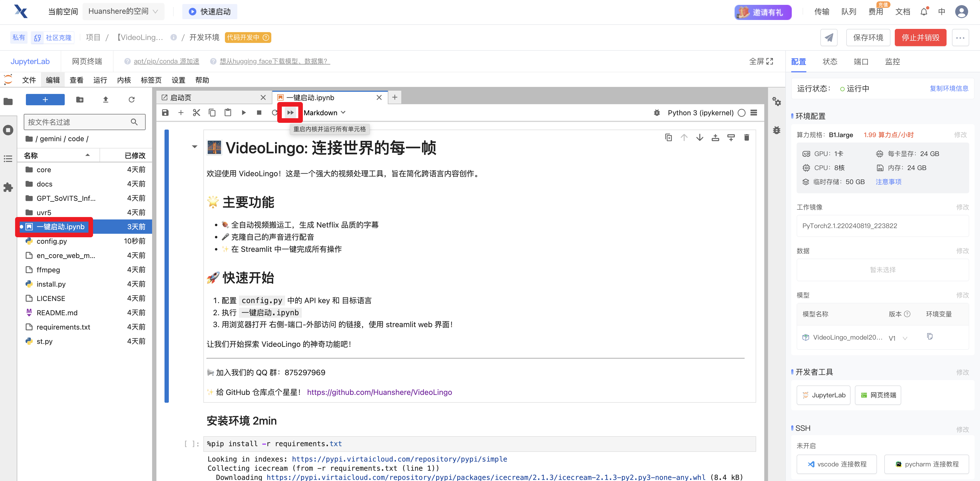This screenshot has height=481, width=980.
Task: Open the GPT_SoVITS_Inf... folder
Action: point(85,198)
